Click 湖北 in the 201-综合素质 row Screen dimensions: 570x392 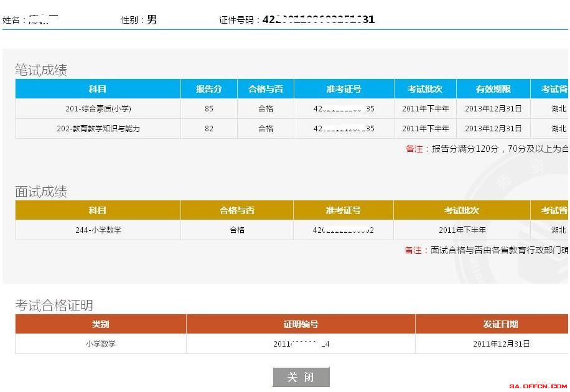[559, 109]
